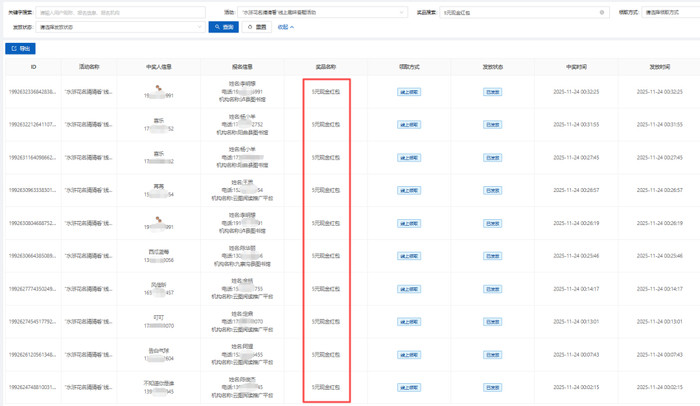Click the 奖品名称 column header
The height and width of the screenshot is (406, 700).
pos(326,67)
